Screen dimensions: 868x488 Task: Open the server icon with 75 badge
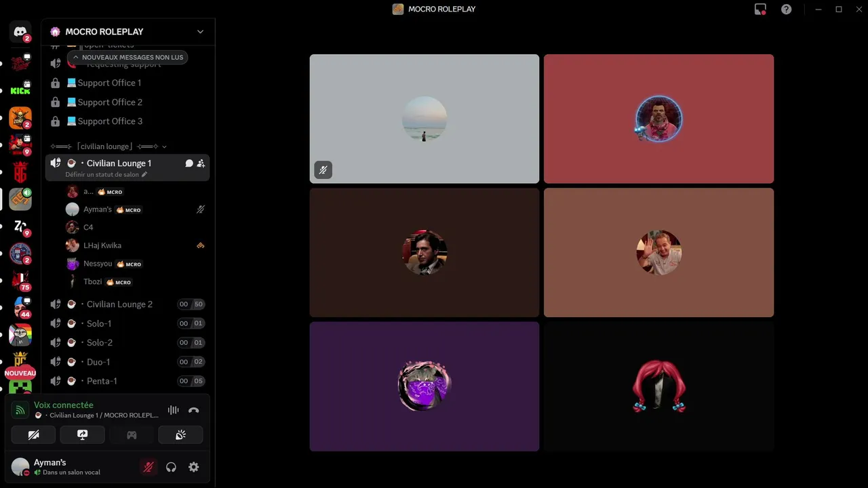coord(20,280)
